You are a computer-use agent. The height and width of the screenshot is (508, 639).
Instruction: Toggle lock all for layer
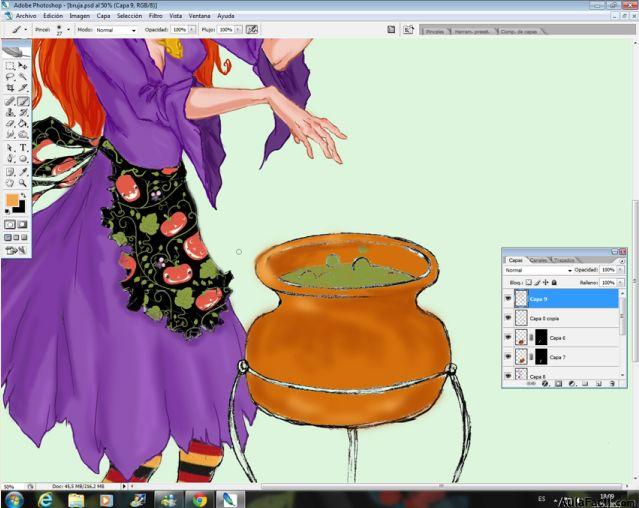[x=554, y=282]
